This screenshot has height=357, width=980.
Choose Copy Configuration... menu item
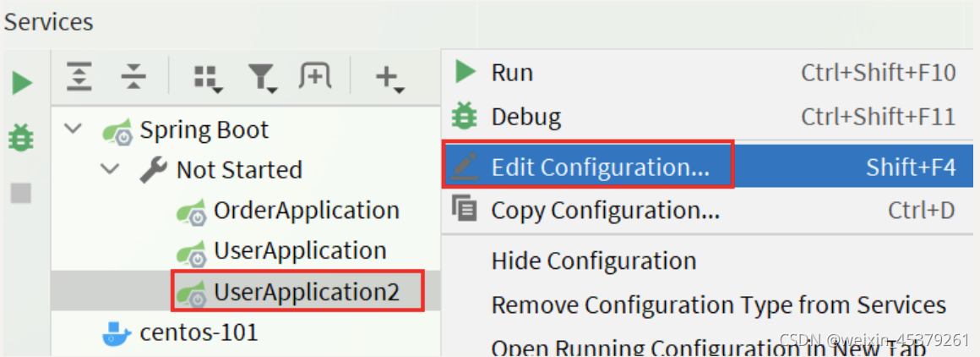(x=707, y=211)
